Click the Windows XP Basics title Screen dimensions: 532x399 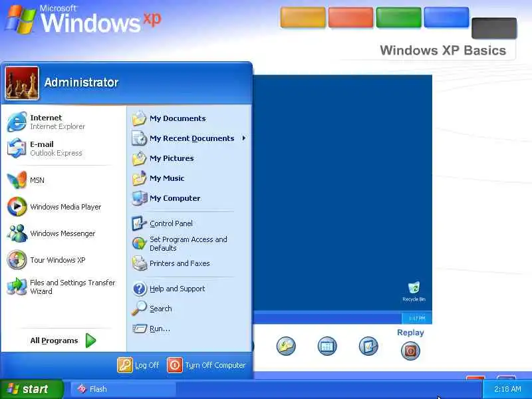pyautogui.click(x=443, y=51)
